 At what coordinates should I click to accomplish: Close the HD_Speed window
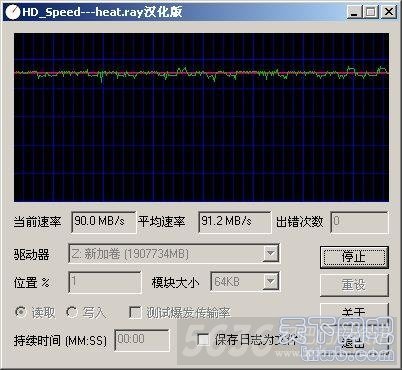[x=389, y=13]
